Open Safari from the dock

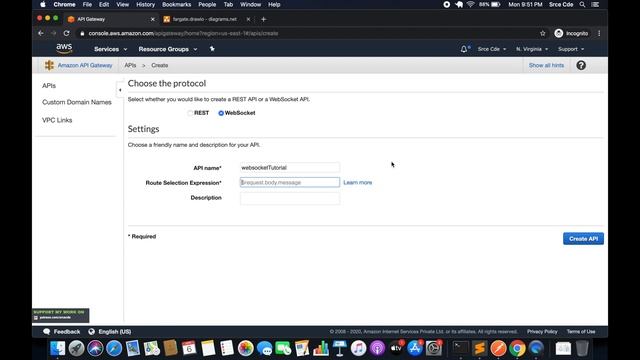[114, 348]
